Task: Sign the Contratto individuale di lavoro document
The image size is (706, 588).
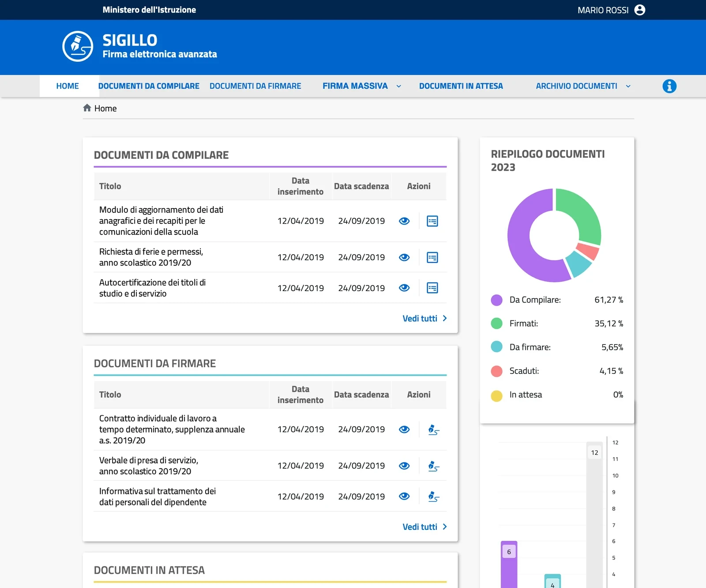Action: [x=434, y=430]
